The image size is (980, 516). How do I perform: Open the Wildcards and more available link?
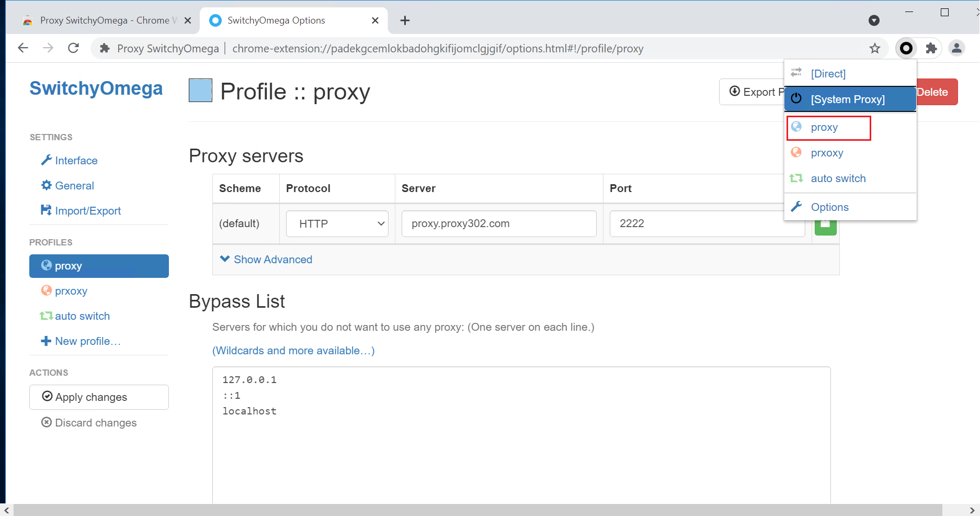(x=293, y=350)
